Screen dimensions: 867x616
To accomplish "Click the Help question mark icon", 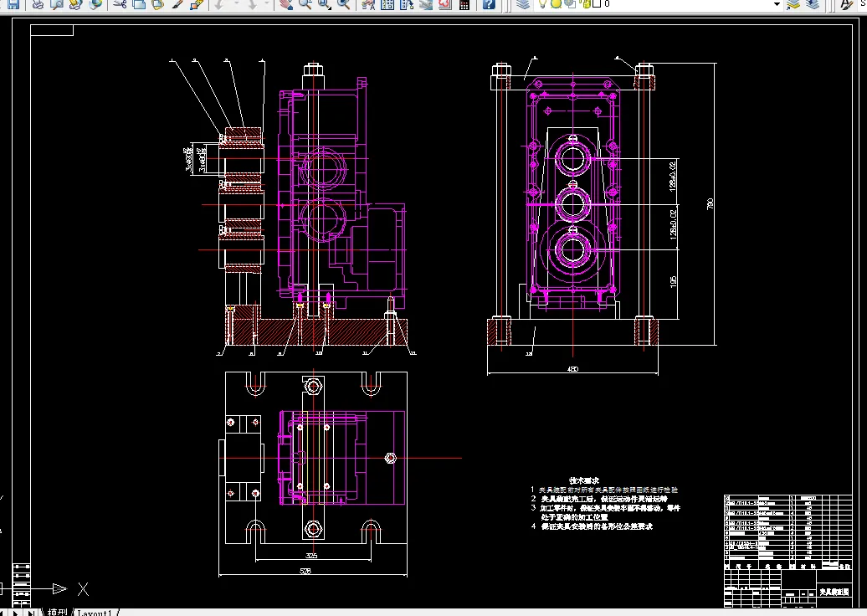I will pyautogui.click(x=489, y=4).
